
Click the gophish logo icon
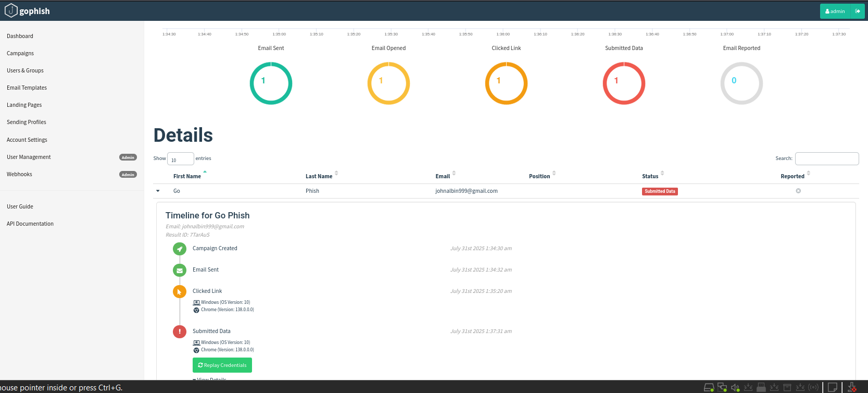tap(11, 11)
